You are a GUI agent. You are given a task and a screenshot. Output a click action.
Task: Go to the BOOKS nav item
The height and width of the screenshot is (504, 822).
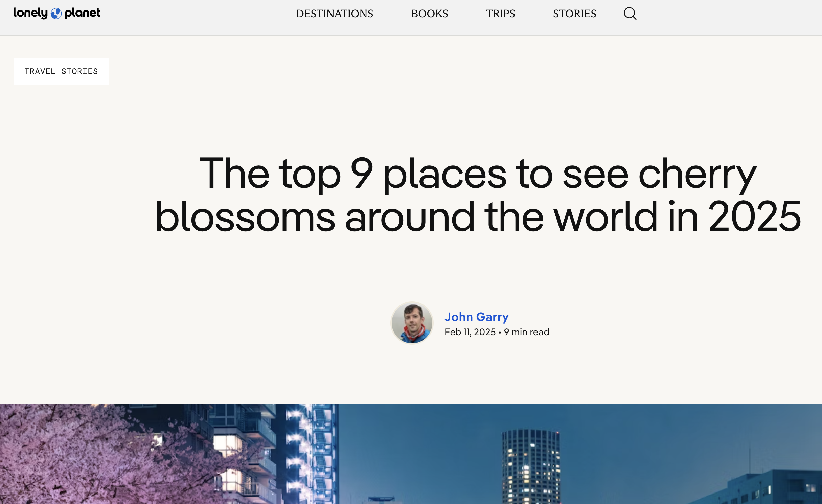coord(429,14)
